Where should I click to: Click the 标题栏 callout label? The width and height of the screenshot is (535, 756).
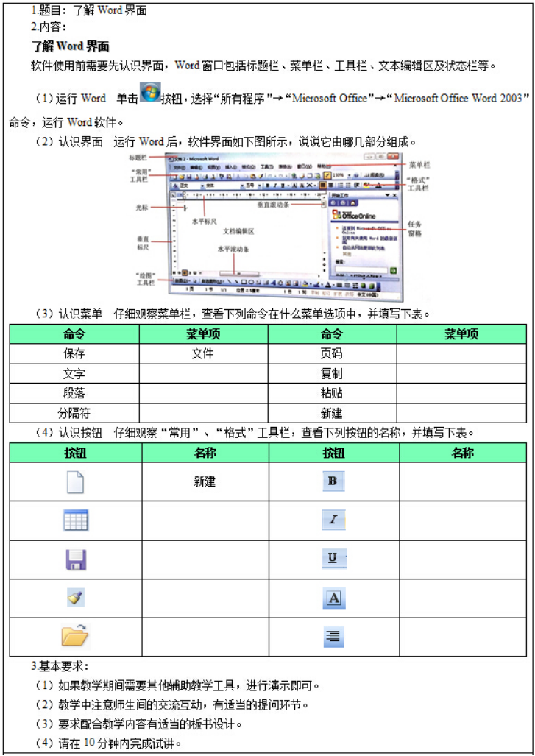point(138,158)
